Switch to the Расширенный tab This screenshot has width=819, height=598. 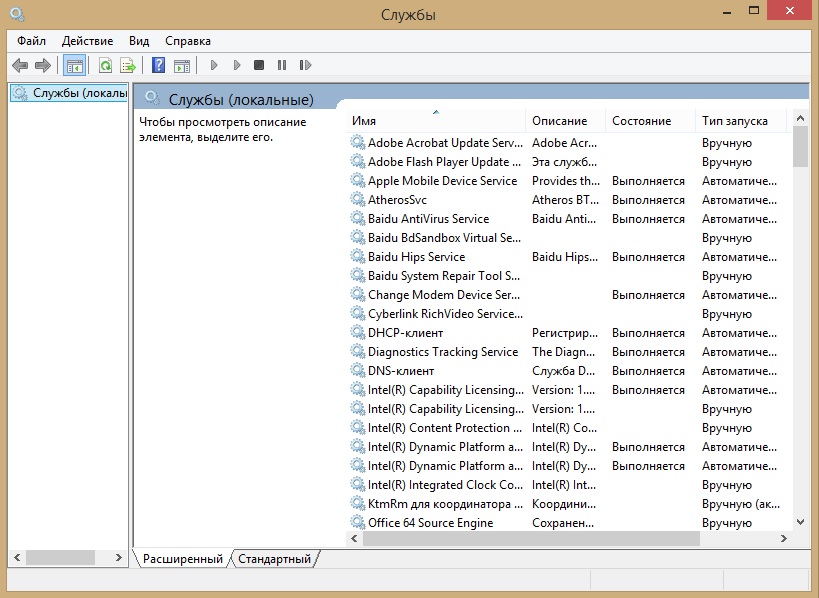(183, 559)
